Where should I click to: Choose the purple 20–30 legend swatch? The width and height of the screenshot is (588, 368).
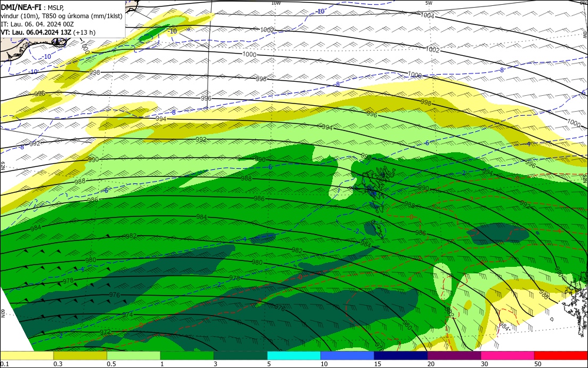tap(454, 356)
